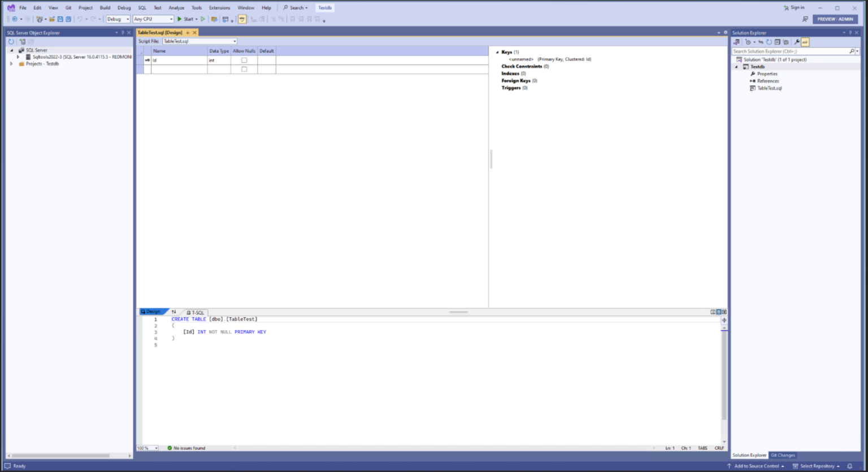
Task: Check Allow Nulls for the Id column
Action: click(244, 60)
